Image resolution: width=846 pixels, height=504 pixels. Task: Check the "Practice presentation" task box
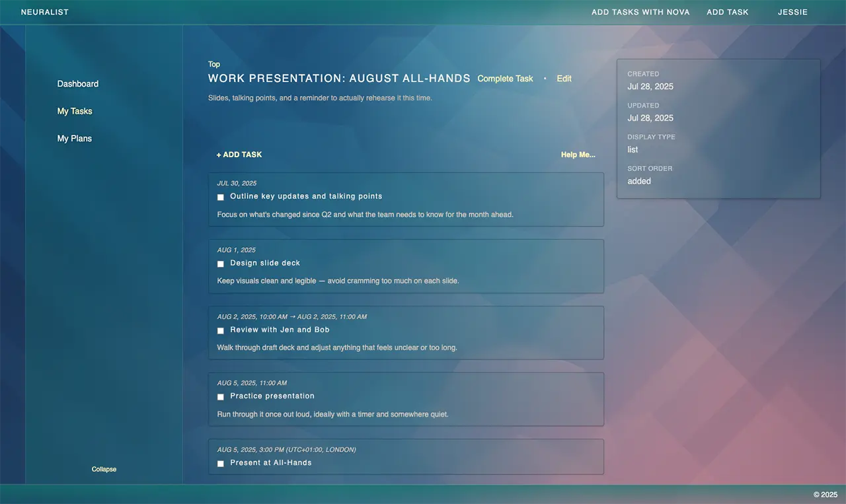(x=220, y=397)
